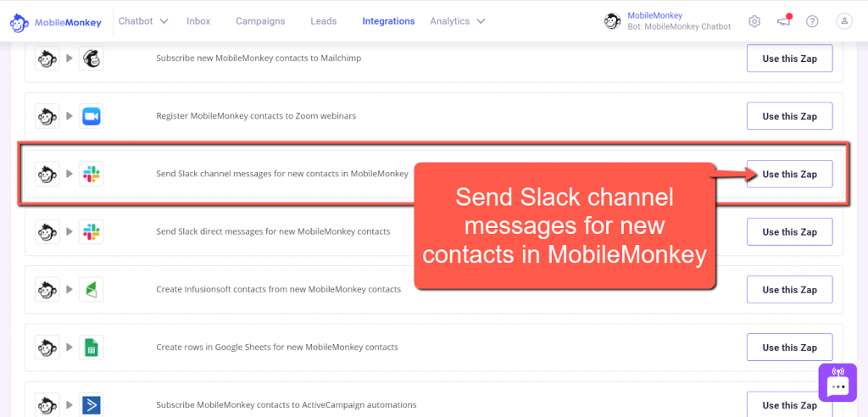Click the Mailchimp app icon
This screenshot has height=417, width=868.
pos(91,58)
